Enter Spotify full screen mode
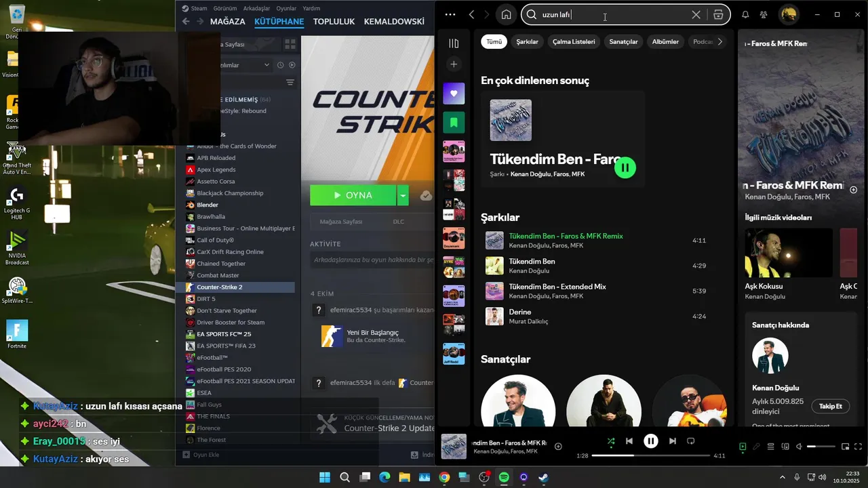868x488 pixels. (x=859, y=447)
